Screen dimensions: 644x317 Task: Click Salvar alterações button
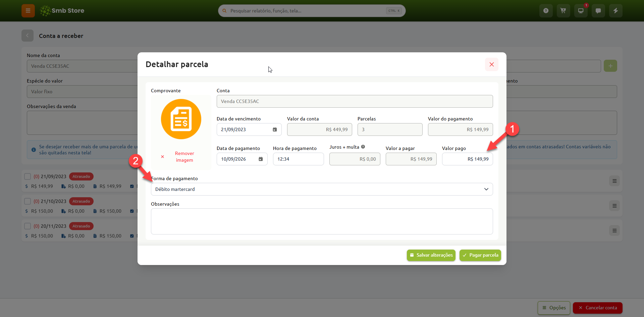pos(431,255)
